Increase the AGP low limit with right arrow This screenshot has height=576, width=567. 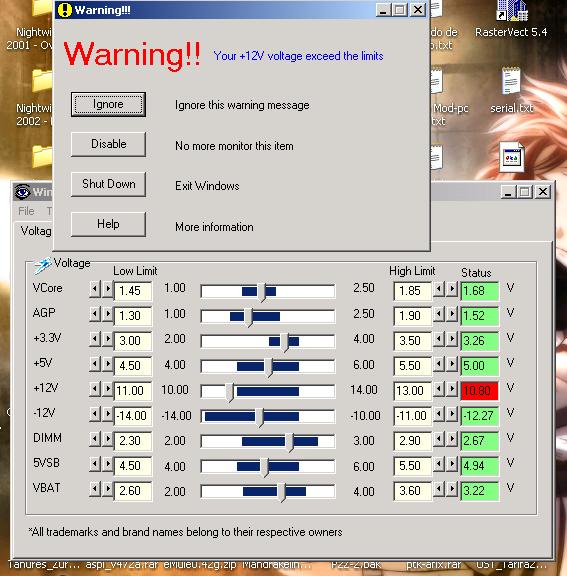coord(108,314)
